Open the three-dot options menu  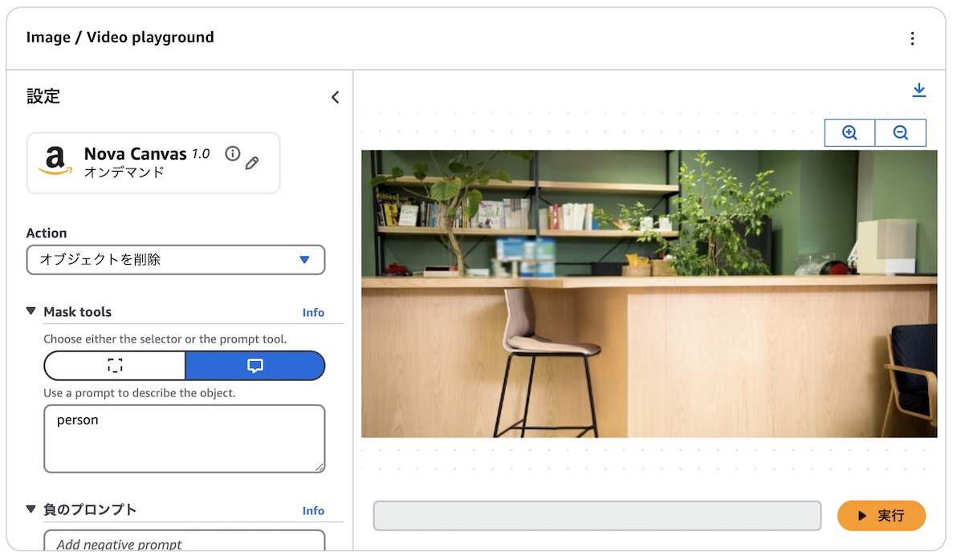[912, 39]
